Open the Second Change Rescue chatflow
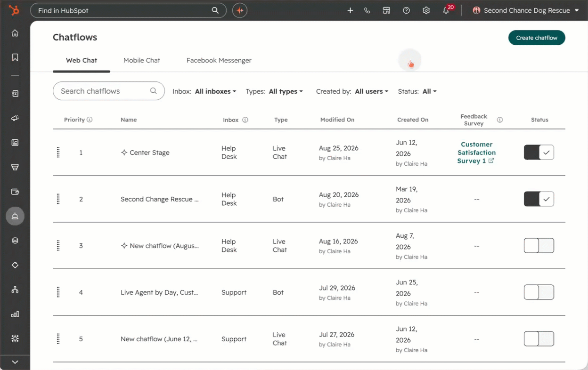Screen dimensions: 588x370 pyautogui.click(x=159, y=199)
